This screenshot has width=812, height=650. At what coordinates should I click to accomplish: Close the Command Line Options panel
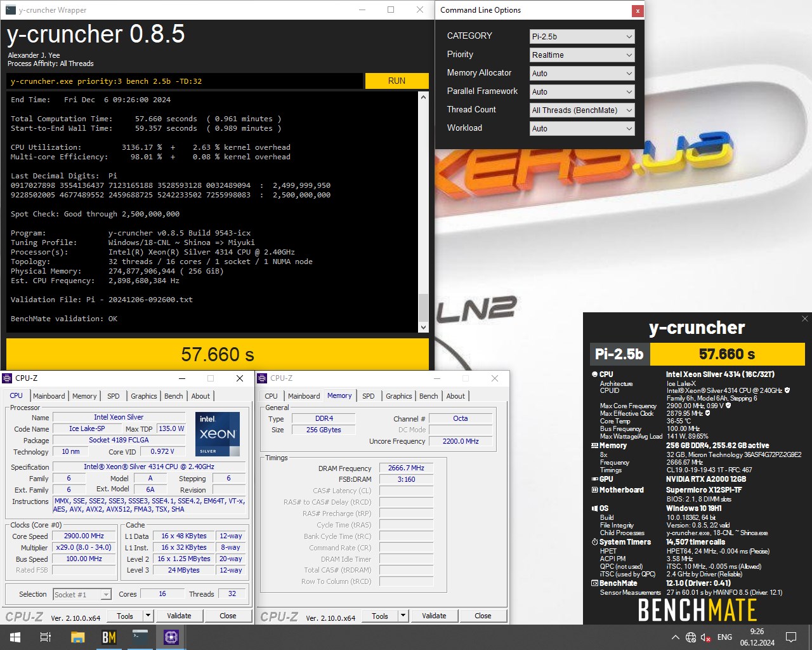(637, 11)
